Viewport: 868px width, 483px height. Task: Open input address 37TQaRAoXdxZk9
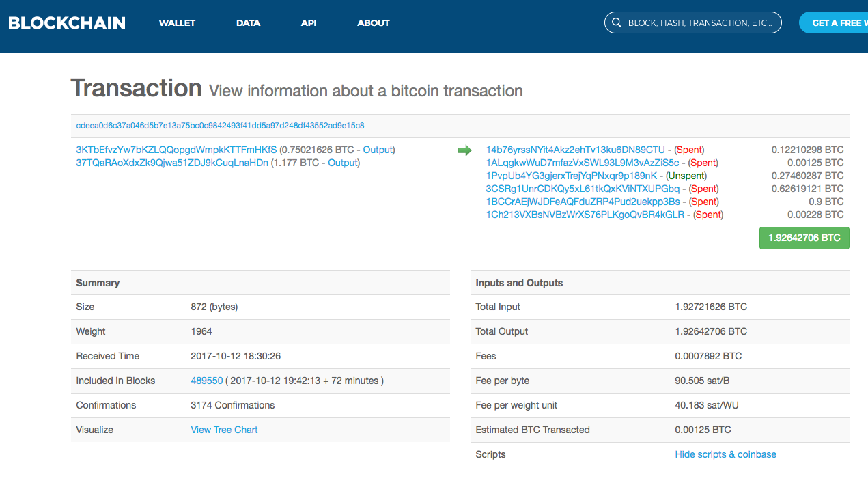[171, 163]
